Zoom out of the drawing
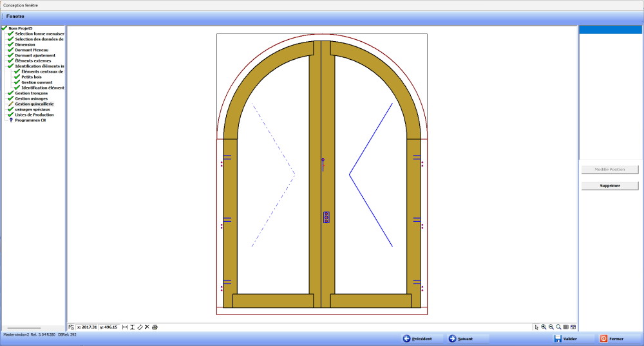 click(551, 327)
